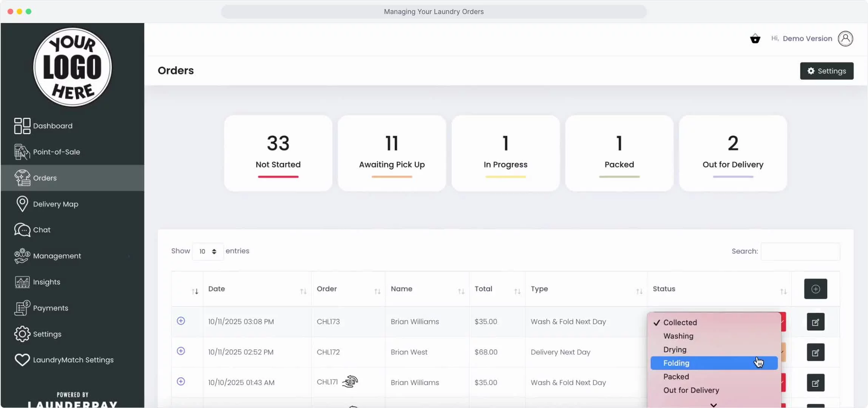The height and width of the screenshot is (408, 868).
Task: Click edit icon for order CHL173
Action: click(815, 322)
